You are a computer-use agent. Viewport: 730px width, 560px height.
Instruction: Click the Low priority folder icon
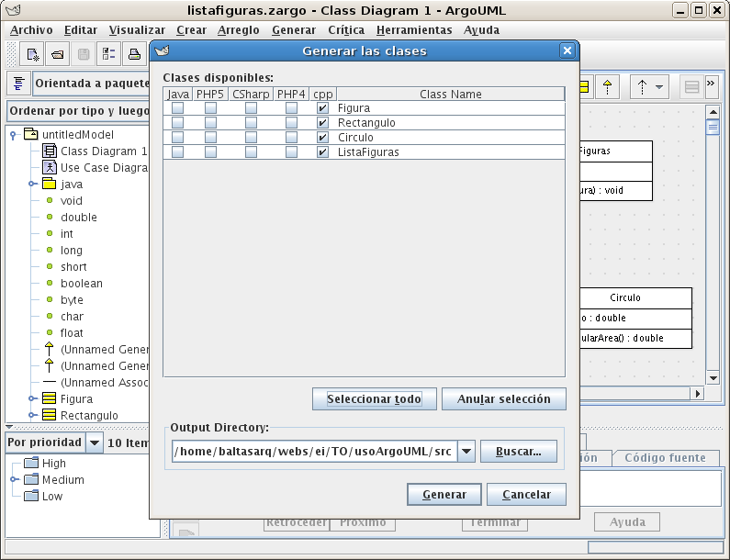coord(31,496)
